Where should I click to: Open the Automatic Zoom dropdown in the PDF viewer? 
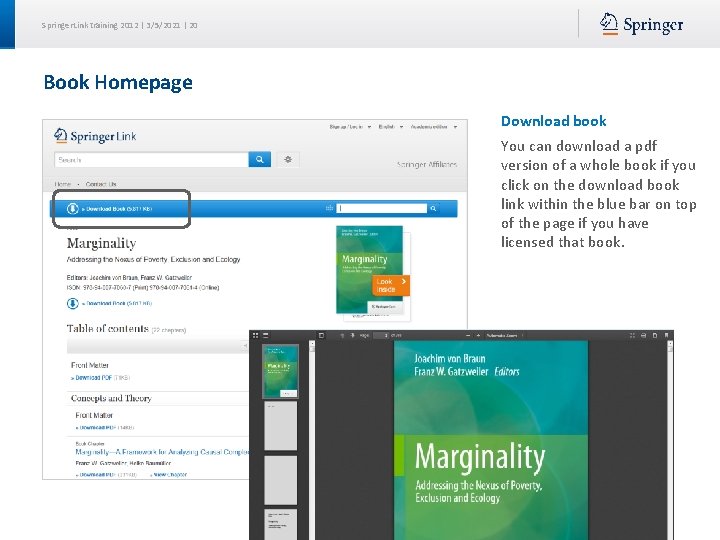[x=504, y=336]
